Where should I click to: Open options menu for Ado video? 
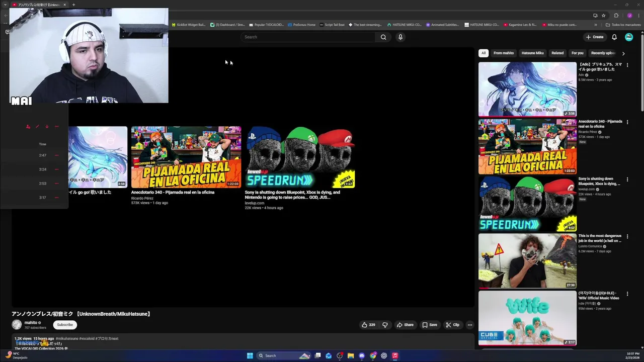tap(627, 65)
